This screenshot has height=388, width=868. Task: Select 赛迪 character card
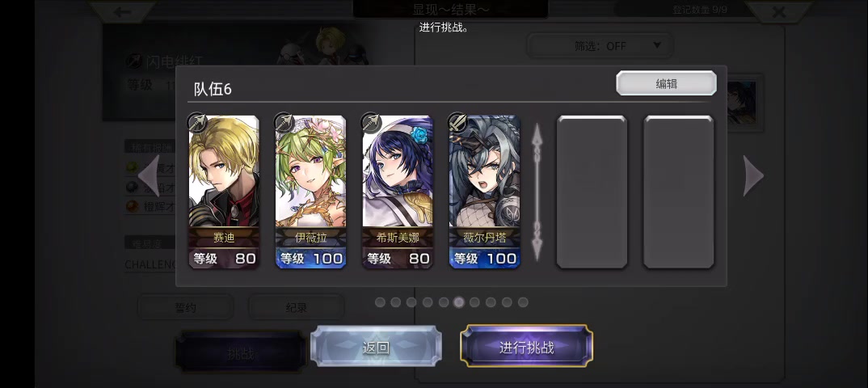(x=224, y=192)
